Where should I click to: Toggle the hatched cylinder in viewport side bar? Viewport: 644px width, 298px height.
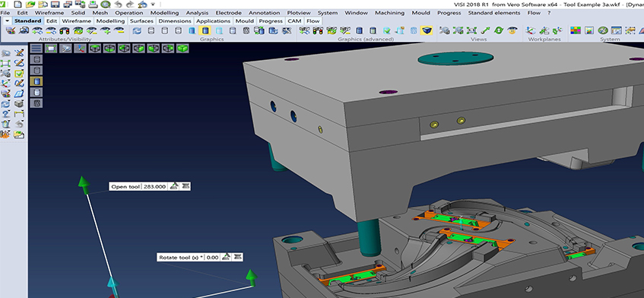(x=36, y=103)
